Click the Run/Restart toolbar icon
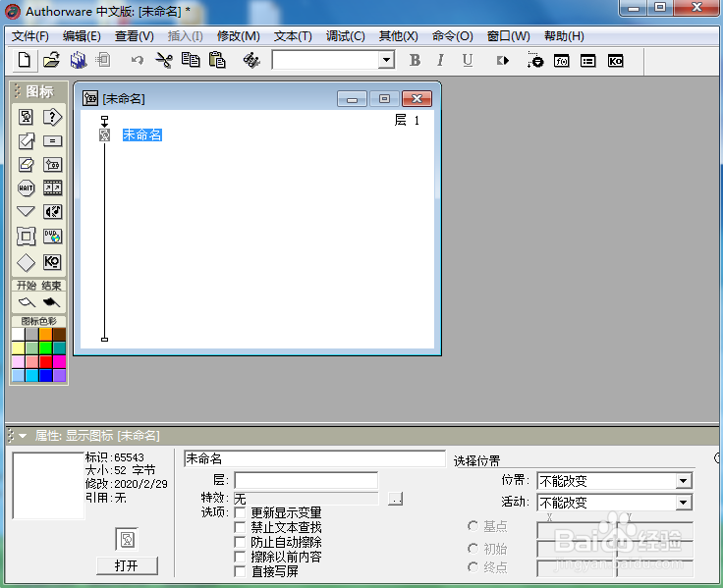Screen dimensions: 723x588 tap(503, 60)
